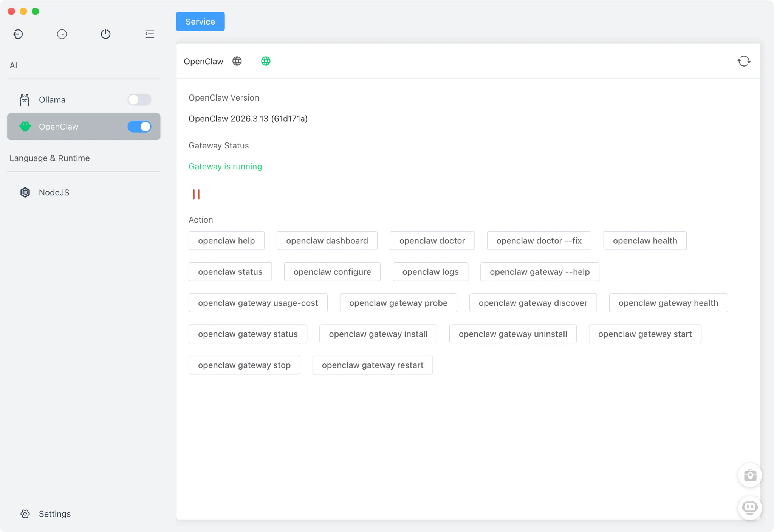
Task: Open NodeJS in the sidebar
Action: pos(54,192)
